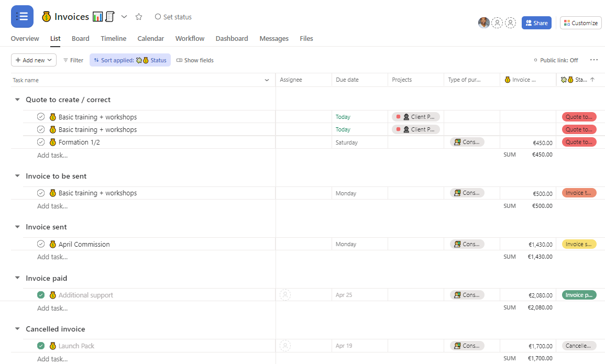
Task: Collapse the Quote to create / correct section
Action: [x=17, y=100]
